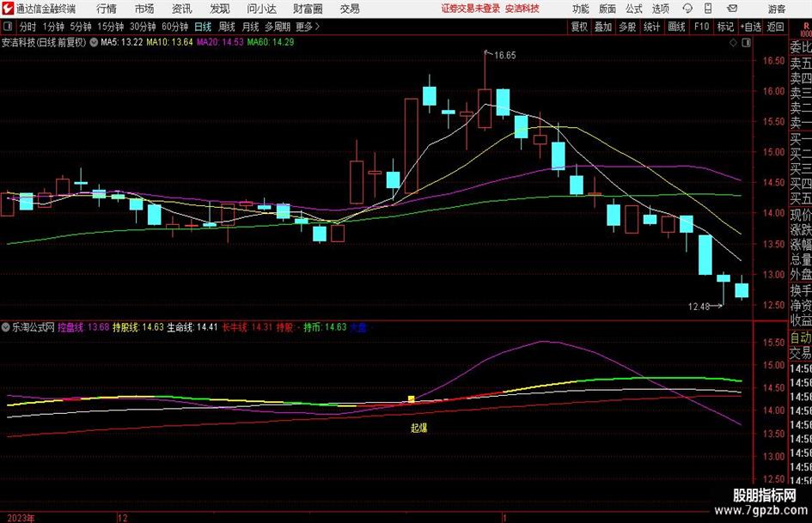Screen dimensions: 812x523
Task: Click the 16.65 high price marker
Action: (505, 56)
